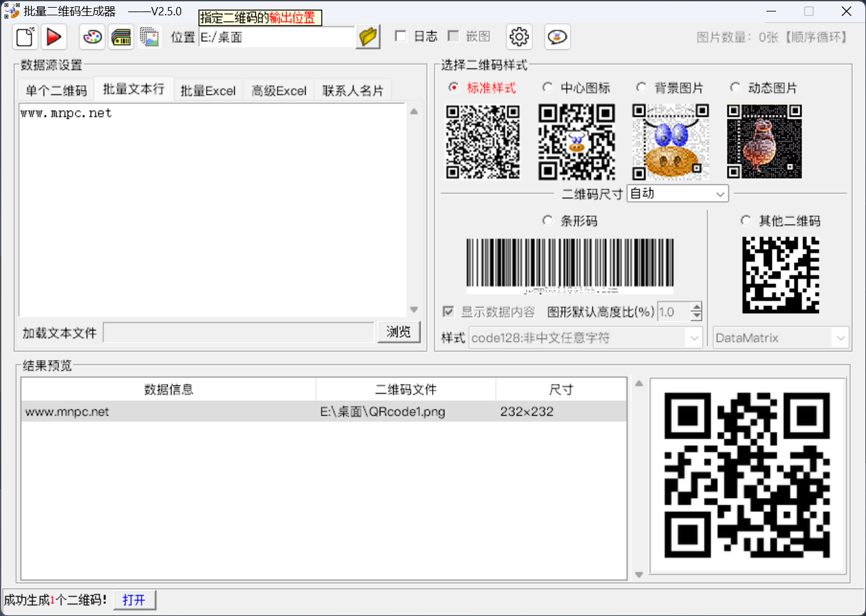Open the color palette tool
866x616 pixels.
pos(93,37)
